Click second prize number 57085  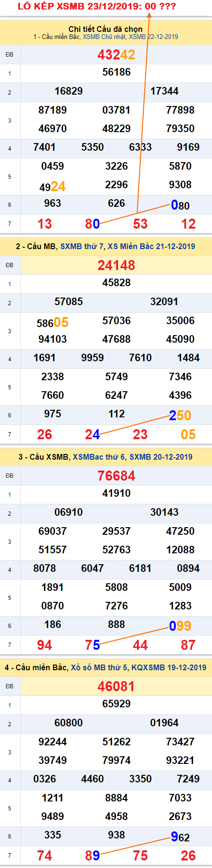point(69,302)
